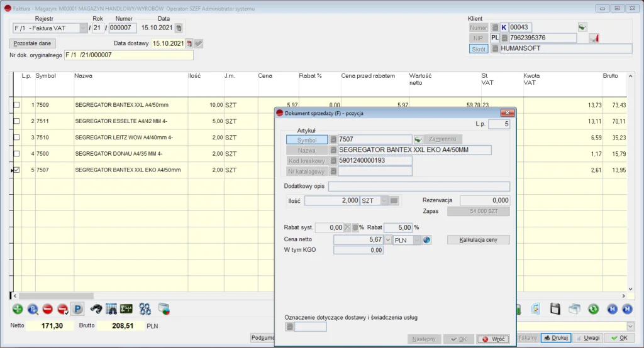Click the red delete-position minus icon
This screenshot has width=644, height=348.
48,309
